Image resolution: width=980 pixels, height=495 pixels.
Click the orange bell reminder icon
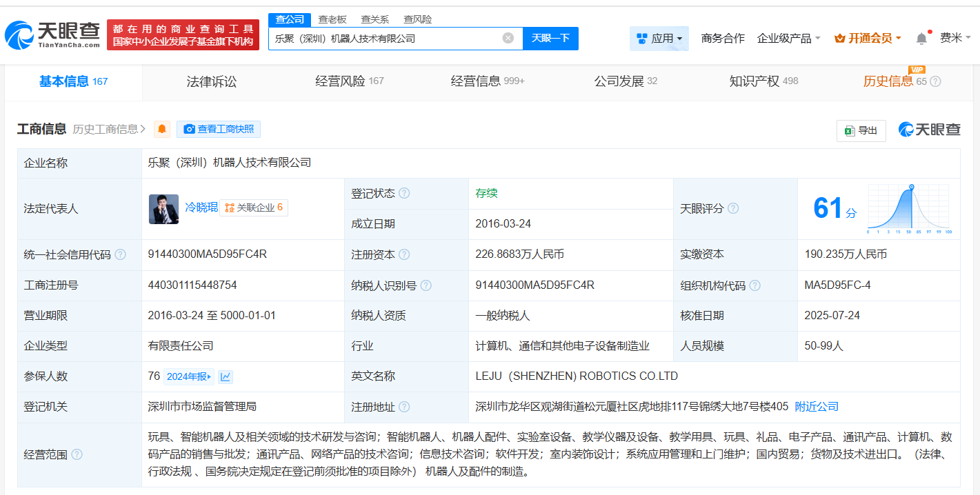tap(162, 129)
